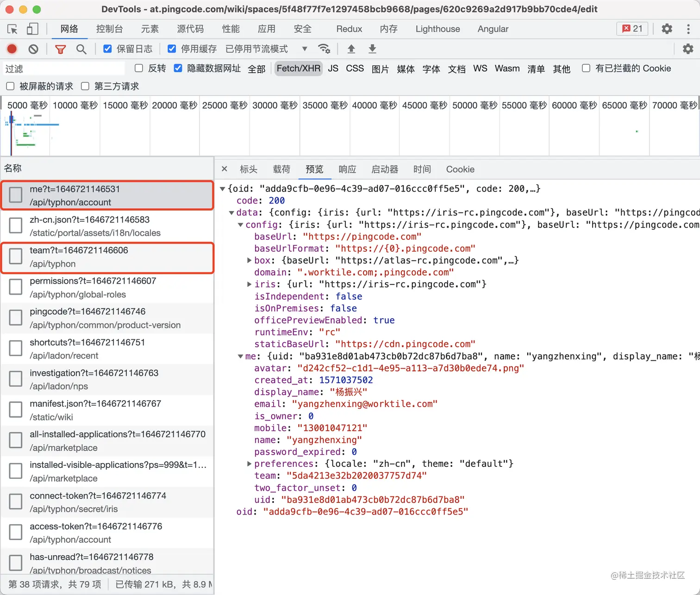Close the request details pane
The height and width of the screenshot is (595, 700).
[225, 169]
